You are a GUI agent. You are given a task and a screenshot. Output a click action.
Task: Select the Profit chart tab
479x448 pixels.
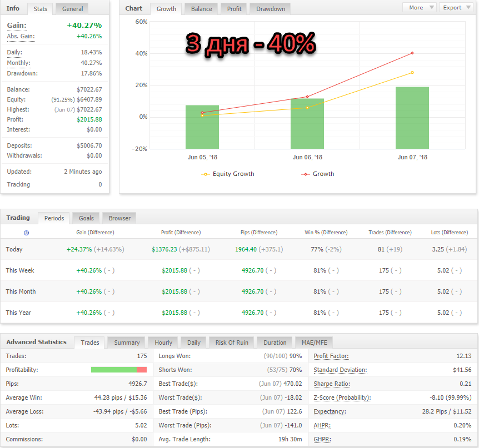pyautogui.click(x=234, y=9)
